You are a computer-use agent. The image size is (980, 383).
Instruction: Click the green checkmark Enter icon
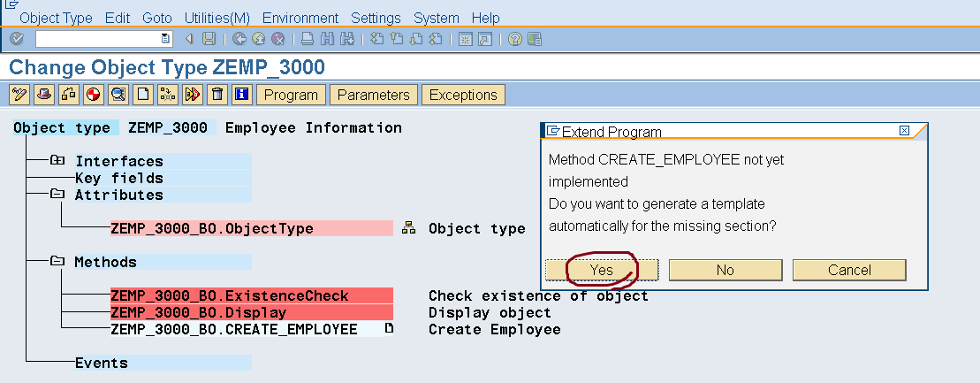pyautogui.click(x=16, y=39)
